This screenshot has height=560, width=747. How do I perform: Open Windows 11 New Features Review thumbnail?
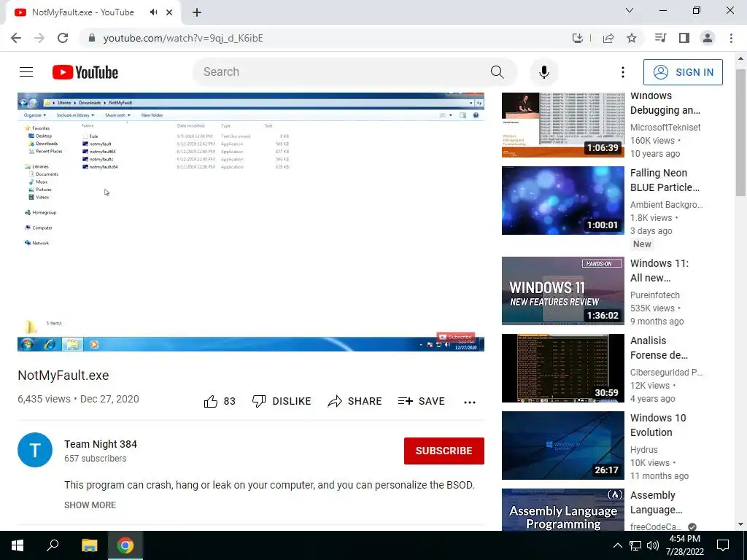click(562, 291)
